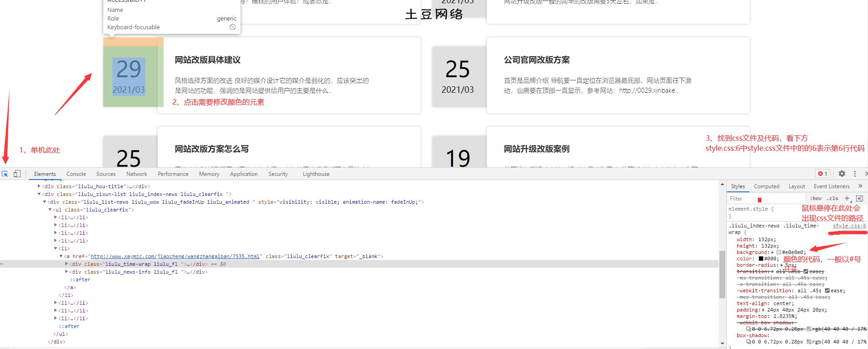Open DevTools settings gear
Image resolution: width=868 pixels, height=349 pixels.
click(842, 174)
